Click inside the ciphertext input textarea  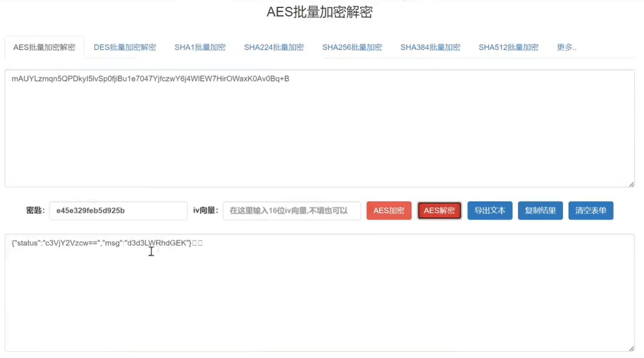click(x=320, y=128)
